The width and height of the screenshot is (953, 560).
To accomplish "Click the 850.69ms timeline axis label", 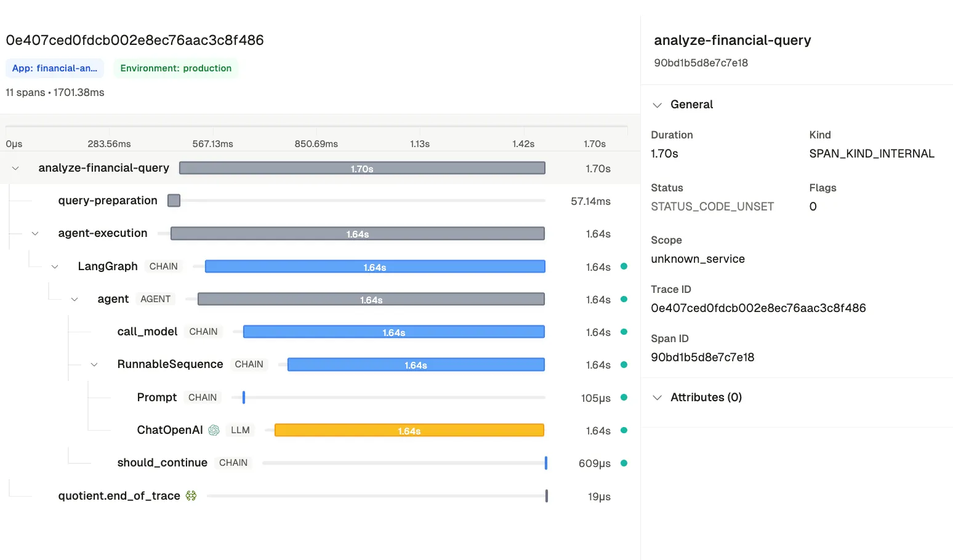I will pyautogui.click(x=316, y=143).
